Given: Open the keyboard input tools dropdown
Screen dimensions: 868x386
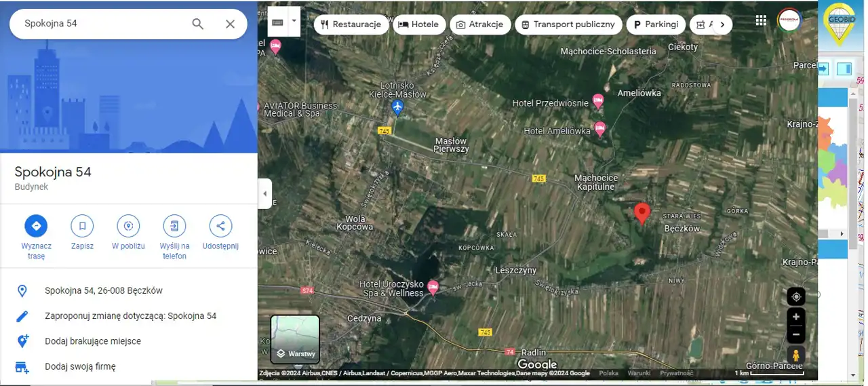Looking at the screenshot, I should [x=294, y=21].
